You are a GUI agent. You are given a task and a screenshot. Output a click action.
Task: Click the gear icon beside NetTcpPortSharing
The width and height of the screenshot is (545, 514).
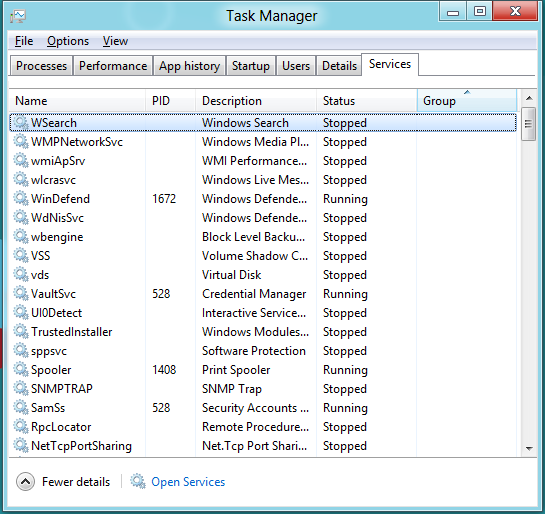[x=21, y=446]
